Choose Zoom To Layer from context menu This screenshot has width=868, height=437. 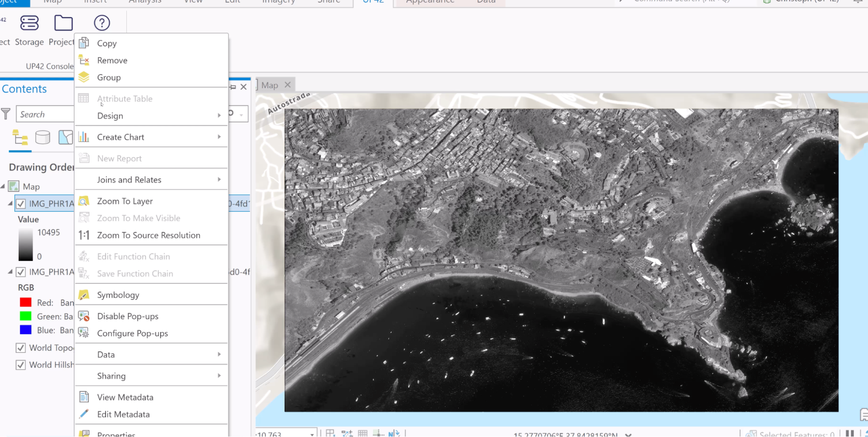125,201
